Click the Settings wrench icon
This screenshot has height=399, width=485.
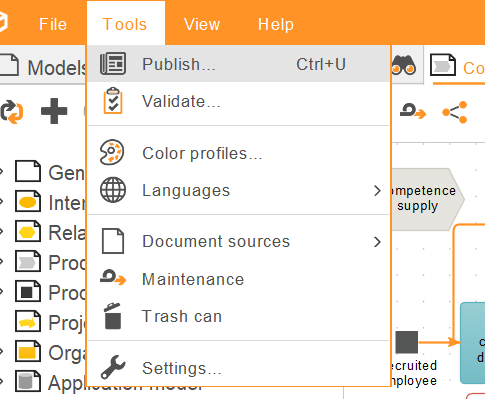[113, 367]
